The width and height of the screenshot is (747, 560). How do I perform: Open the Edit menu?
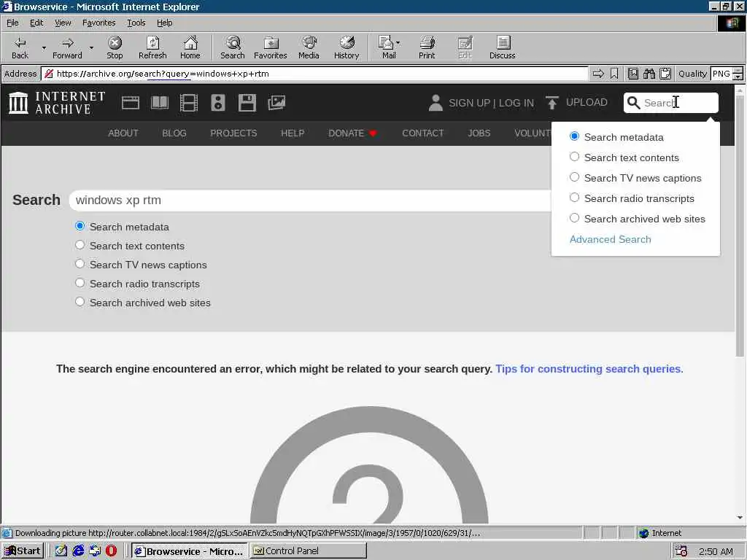tap(36, 23)
